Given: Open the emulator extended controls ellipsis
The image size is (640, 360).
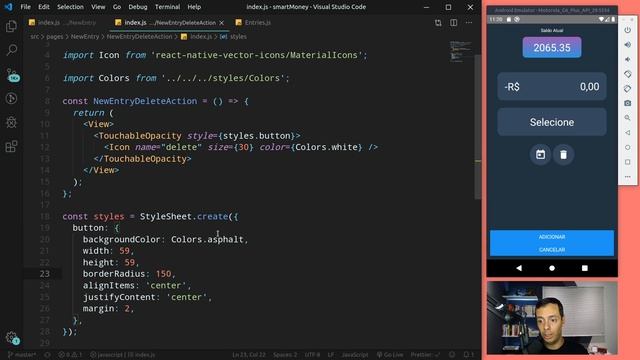Looking at the screenshot, I should [628, 177].
